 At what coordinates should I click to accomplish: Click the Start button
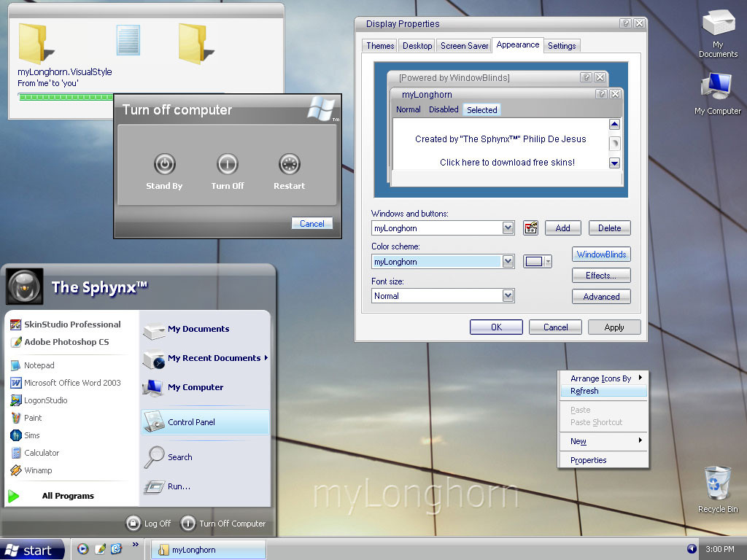tap(32, 550)
